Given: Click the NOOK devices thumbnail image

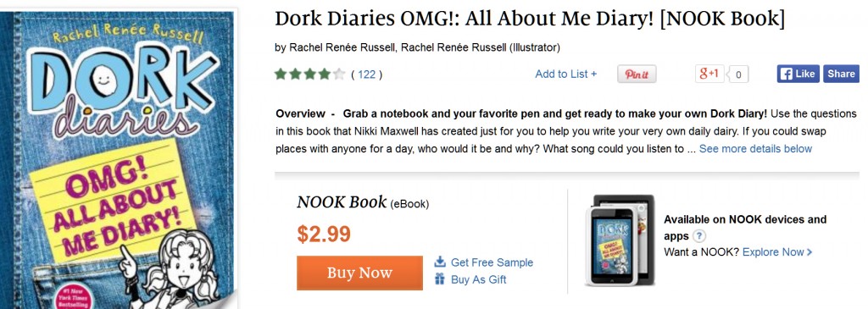Looking at the screenshot, I should point(620,240).
